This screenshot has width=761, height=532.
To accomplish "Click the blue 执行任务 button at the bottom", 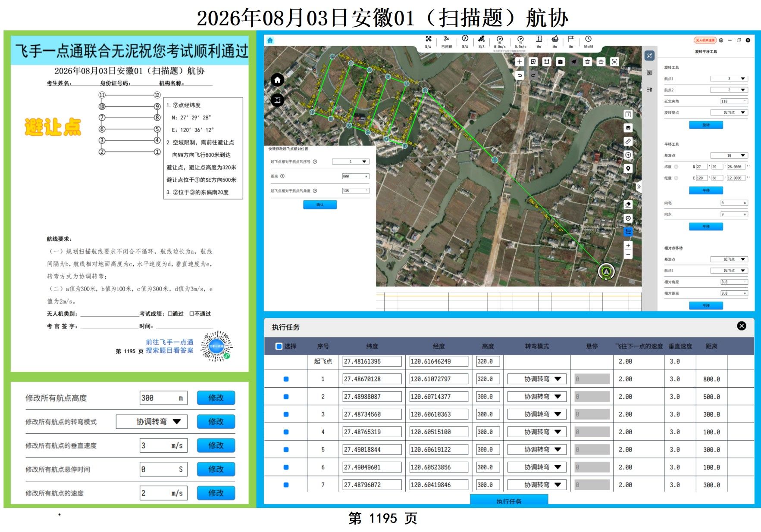I will 509,501.
